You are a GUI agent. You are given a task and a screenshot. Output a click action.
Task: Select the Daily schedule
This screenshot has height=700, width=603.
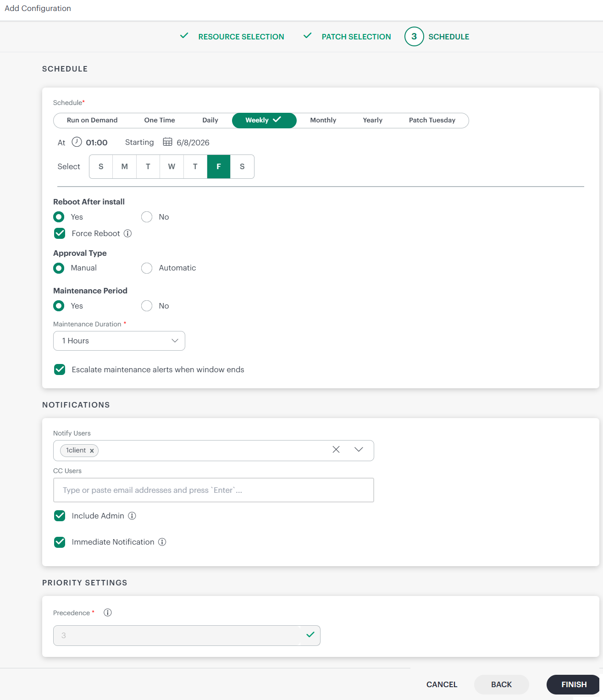pyautogui.click(x=210, y=120)
